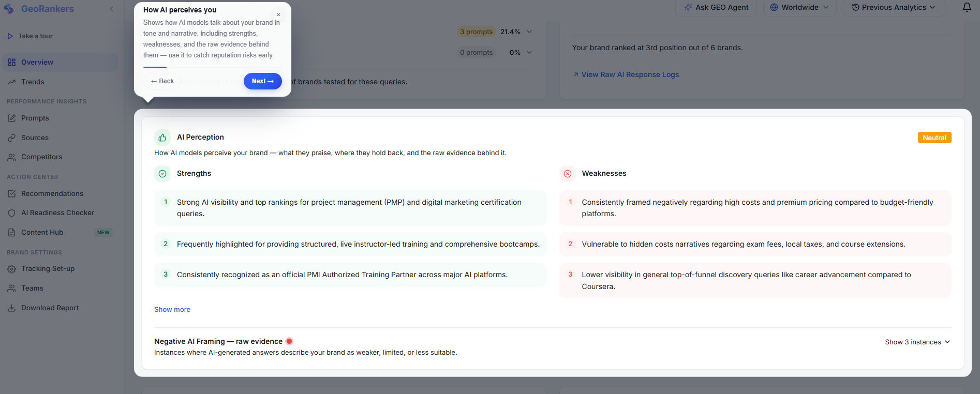Click the Weaknesses X circle icon
Screen dimensions: 980x394
(x=568, y=174)
